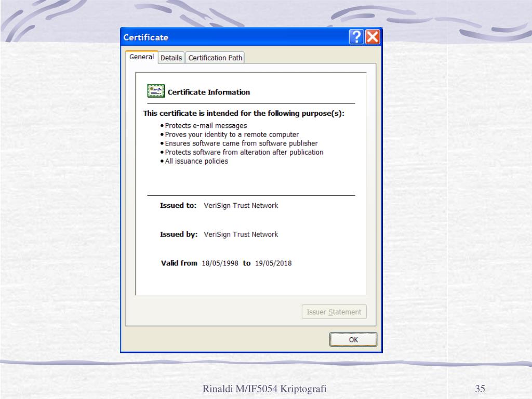Click the intended purposes heading text

(244, 113)
